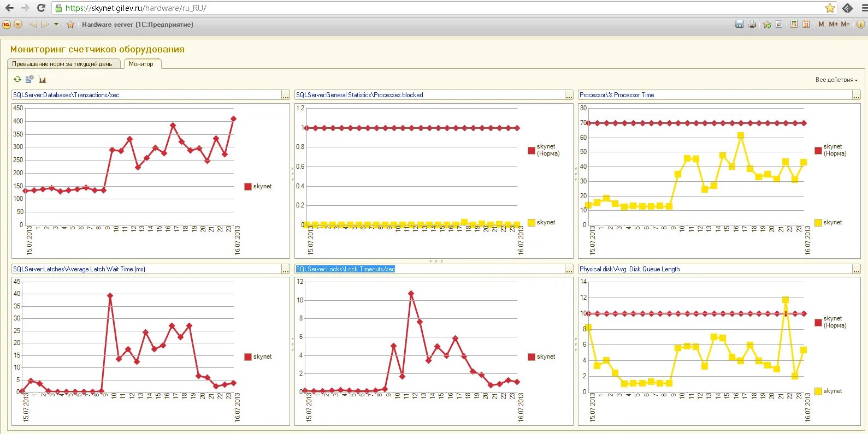Viewport: 868px width, 434px height.
Task: Click the save floppy disk icon
Action: point(739,24)
